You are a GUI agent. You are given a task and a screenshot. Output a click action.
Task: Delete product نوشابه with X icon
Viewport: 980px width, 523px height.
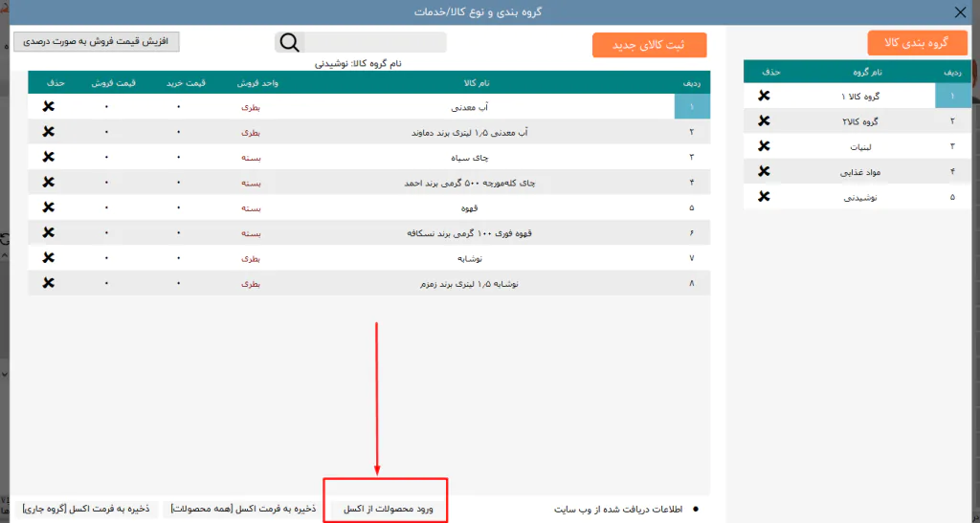(48, 258)
